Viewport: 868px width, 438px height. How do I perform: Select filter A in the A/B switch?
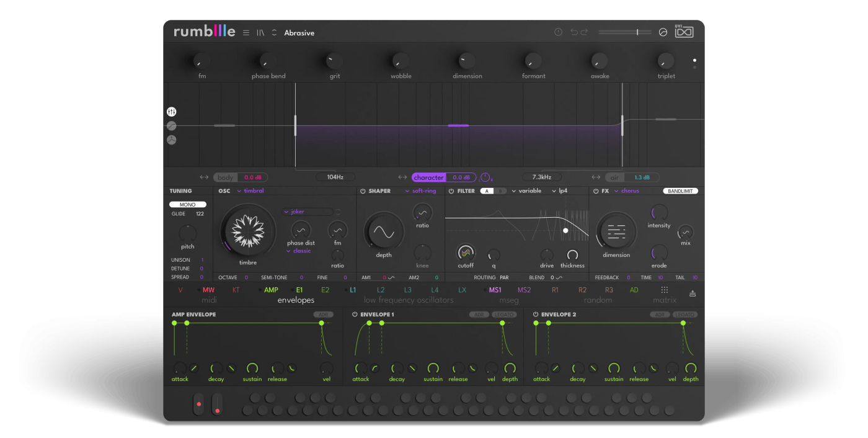[x=487, y=191]
